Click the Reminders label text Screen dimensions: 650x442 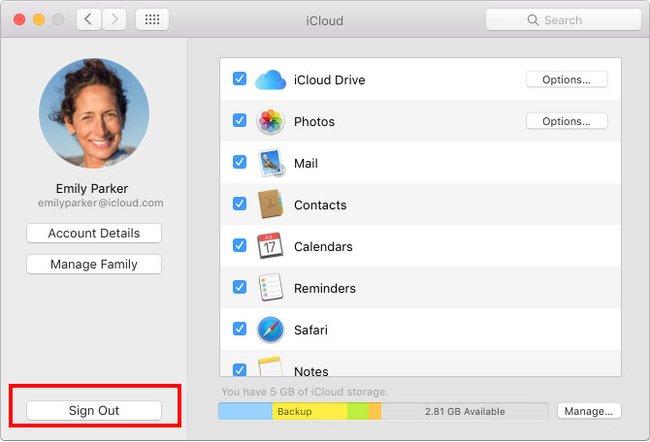pyautogui.click(x=325, y=289)
